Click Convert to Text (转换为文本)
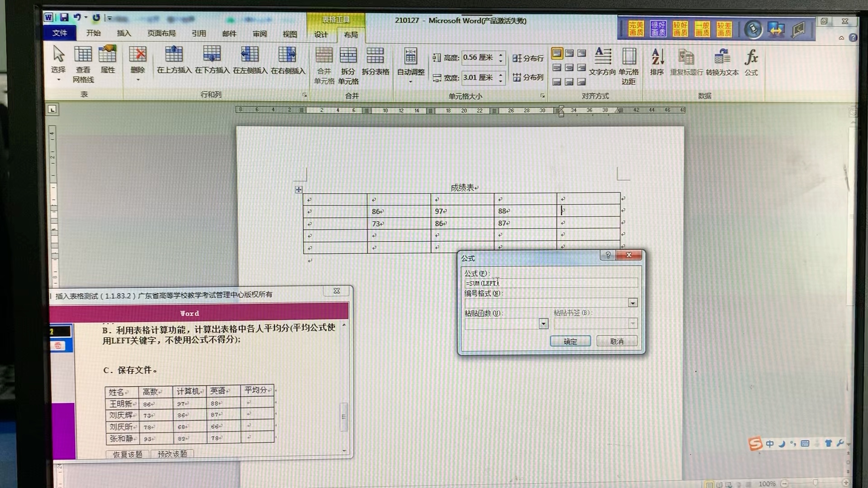The image size is (868, 488). tap(722, 62)
